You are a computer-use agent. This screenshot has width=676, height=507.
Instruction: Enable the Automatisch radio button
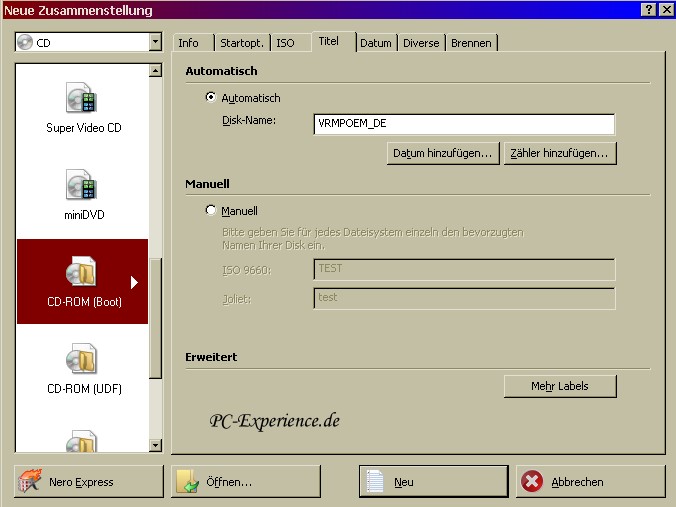(x=210, y=98)
